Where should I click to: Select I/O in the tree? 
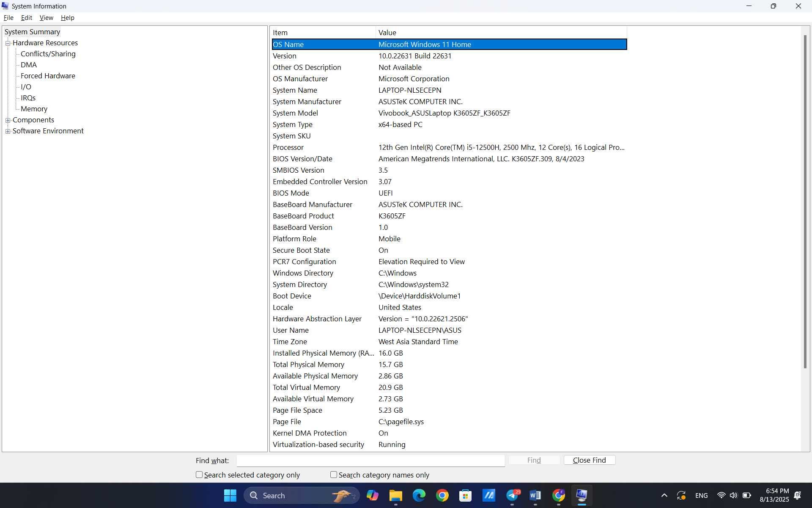pos(26,87)
